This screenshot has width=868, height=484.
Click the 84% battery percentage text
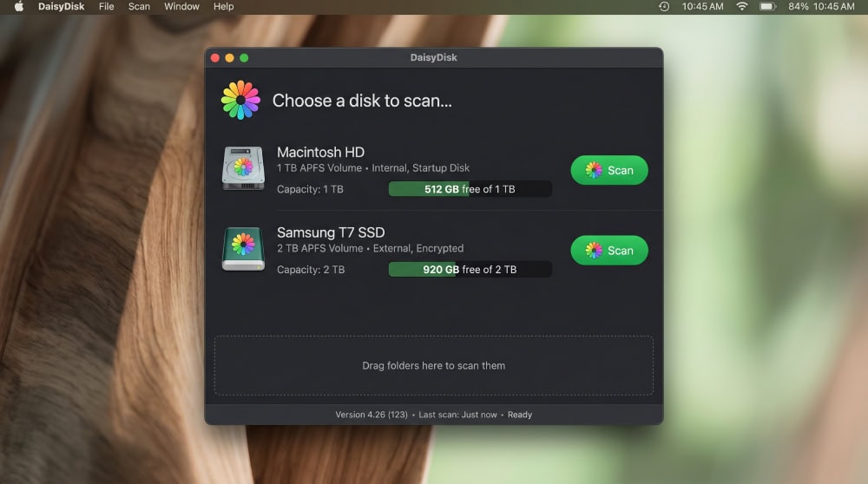point(799,7)
